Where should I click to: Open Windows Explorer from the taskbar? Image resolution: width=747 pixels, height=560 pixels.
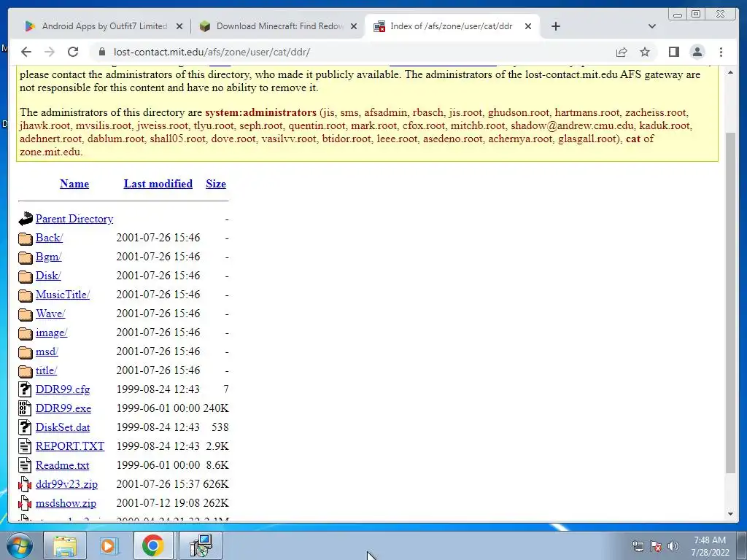(65, 545)
